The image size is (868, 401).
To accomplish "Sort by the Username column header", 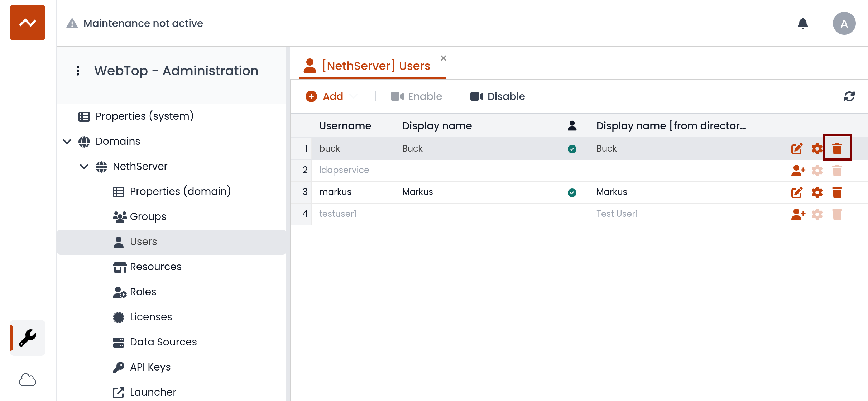I will (345, 126).
